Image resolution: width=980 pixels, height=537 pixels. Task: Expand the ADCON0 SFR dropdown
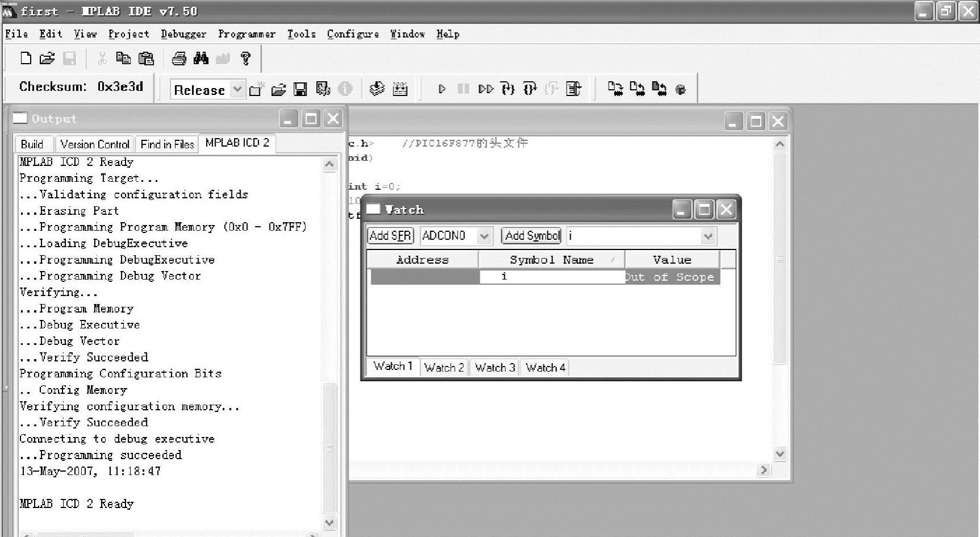484,236
